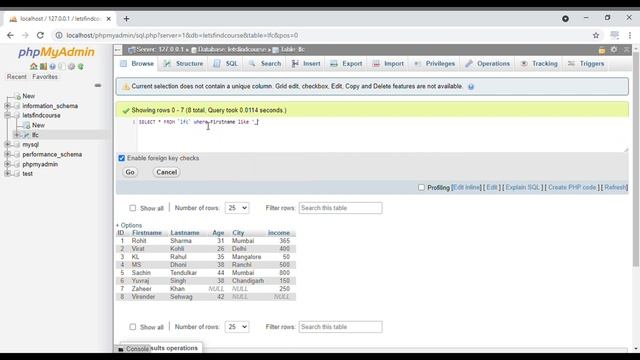Click the SQL tab icon

coord(217,64)
